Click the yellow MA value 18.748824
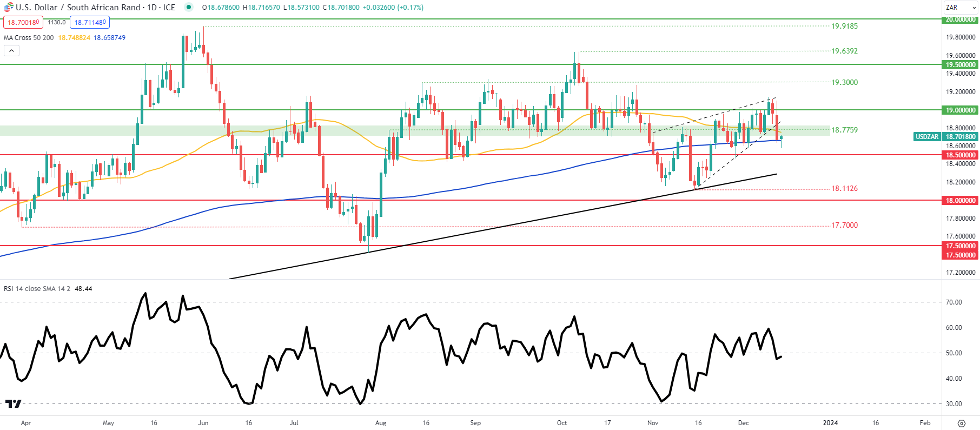Screen dimensions: 980x430 (74, 38)
